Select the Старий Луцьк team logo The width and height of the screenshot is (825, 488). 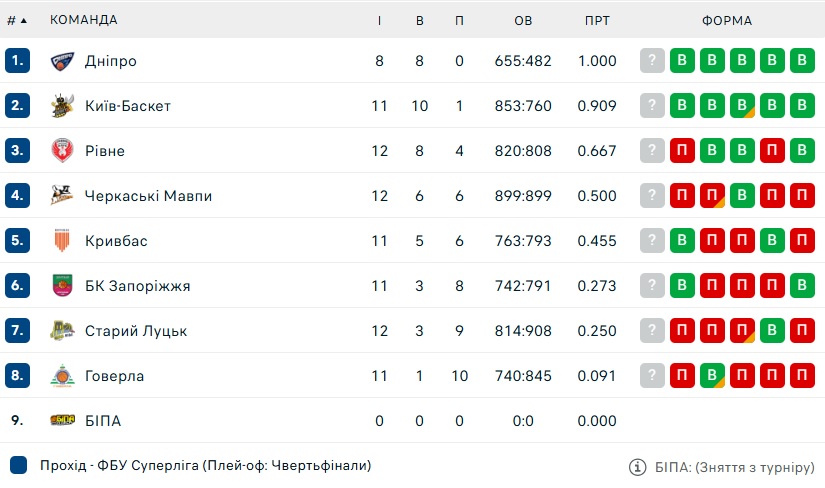[x=62, y=331]
